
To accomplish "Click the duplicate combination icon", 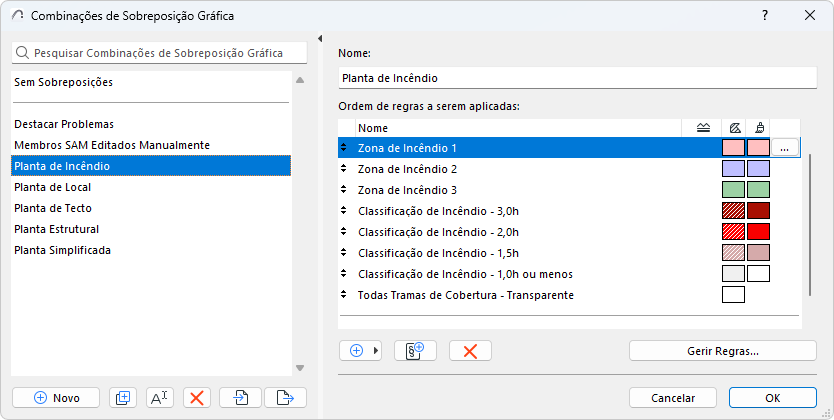I will pos(123,397).
